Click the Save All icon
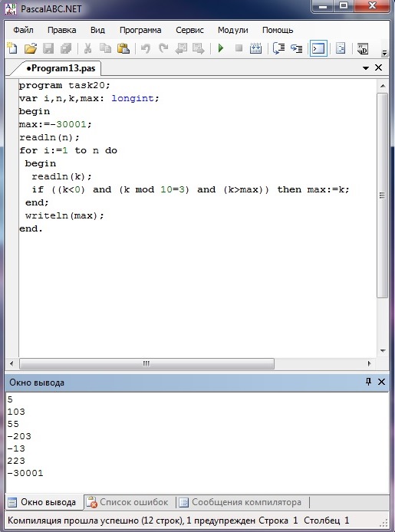The image size is (395, 532). [x=66, y=48]
